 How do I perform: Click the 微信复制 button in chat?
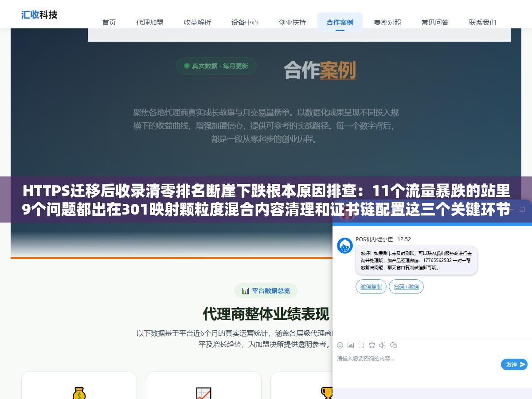tap(371, 287)
